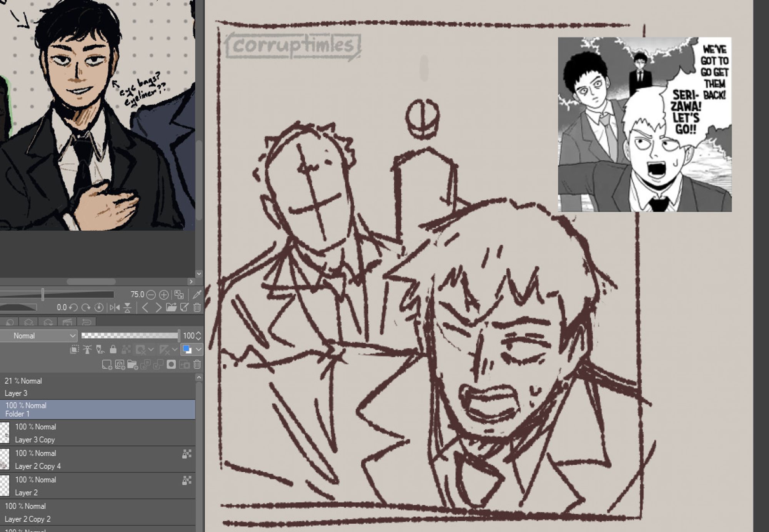
Task: Select the Folder 1 layer row
Action: (x=98, y=409)
